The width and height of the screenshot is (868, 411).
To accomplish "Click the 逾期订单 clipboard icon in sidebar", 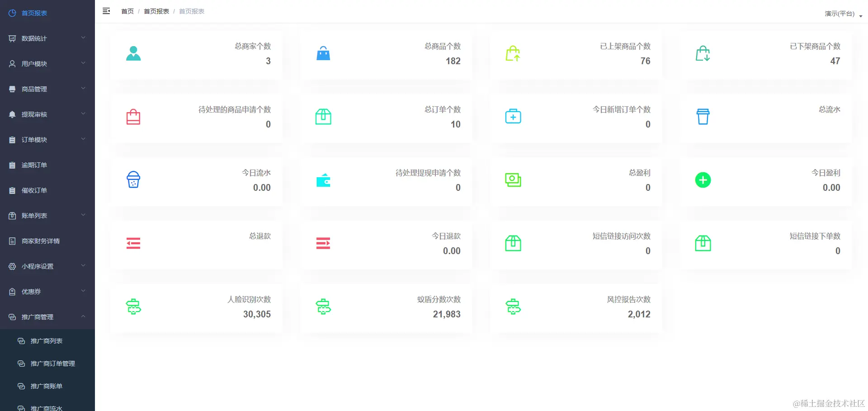I will (x=12, y=165).
